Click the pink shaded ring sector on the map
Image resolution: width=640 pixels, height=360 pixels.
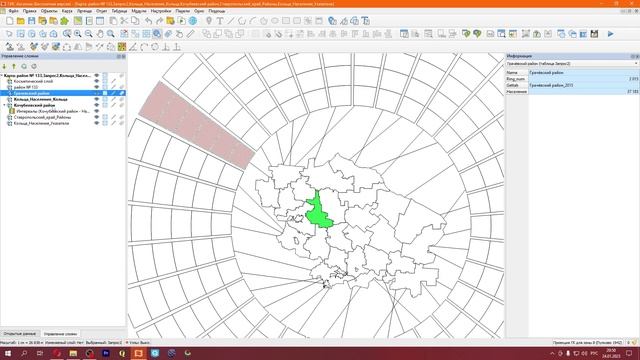[196, 124]
